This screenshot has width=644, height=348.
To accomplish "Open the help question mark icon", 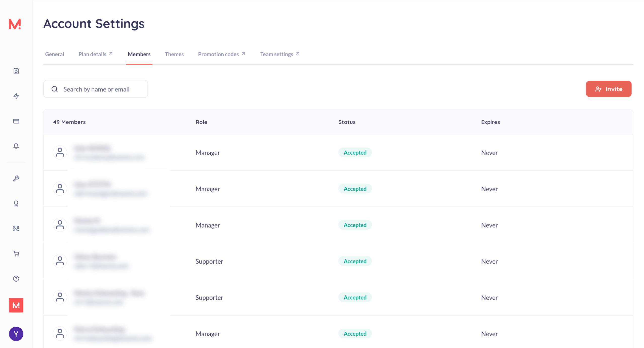I will 16,279.
